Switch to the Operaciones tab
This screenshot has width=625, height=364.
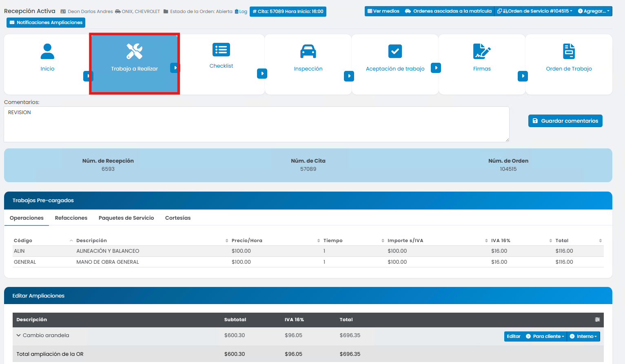click(27, 218)
